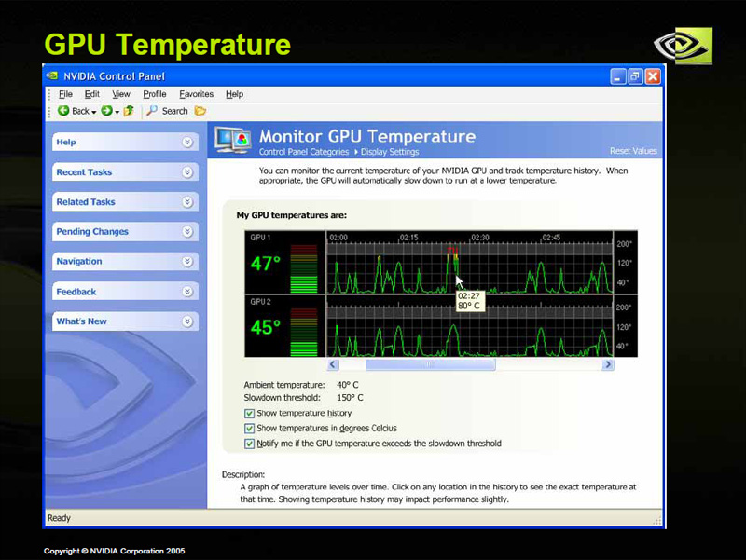Viewport: 746px width, 560px height.
Task: Minimize the NVIDIA Control Panel window
Action: click(x=617, y=76)
